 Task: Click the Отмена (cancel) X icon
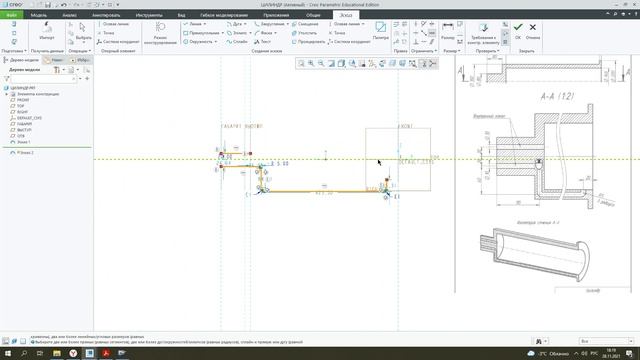[533, 27]
